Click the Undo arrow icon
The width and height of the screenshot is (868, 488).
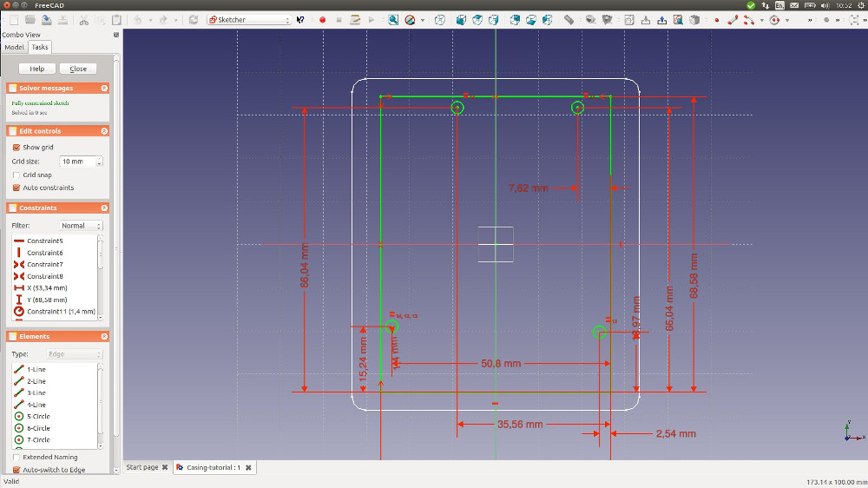[137, 20]
